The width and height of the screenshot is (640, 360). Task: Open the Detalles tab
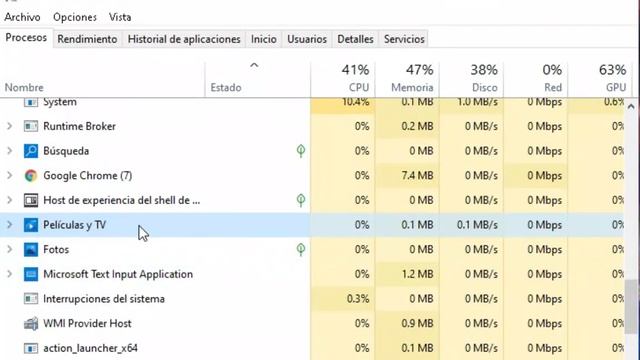pyautogui.click(x=355, y=39)
